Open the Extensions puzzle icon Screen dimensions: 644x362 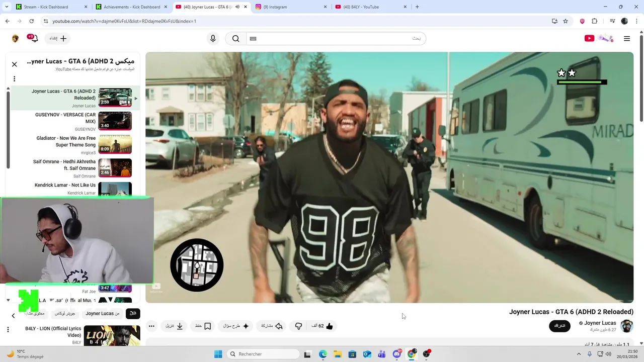(594, 21)
